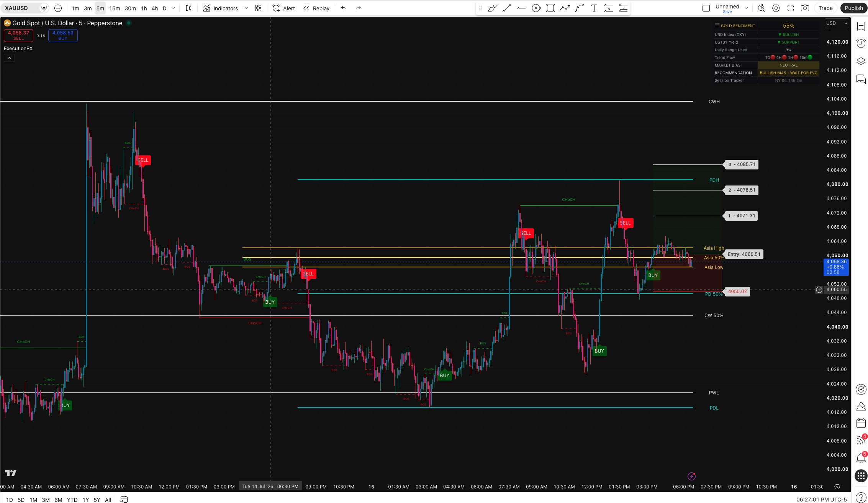This screenshot has width=868, height=503.
Task: Open the alerts clock panel in sidebar
Action: click(861, 43)
